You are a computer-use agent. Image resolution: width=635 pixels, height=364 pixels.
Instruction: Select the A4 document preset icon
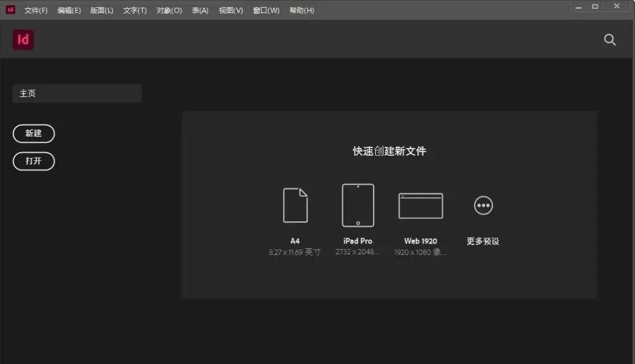[296, 205]
